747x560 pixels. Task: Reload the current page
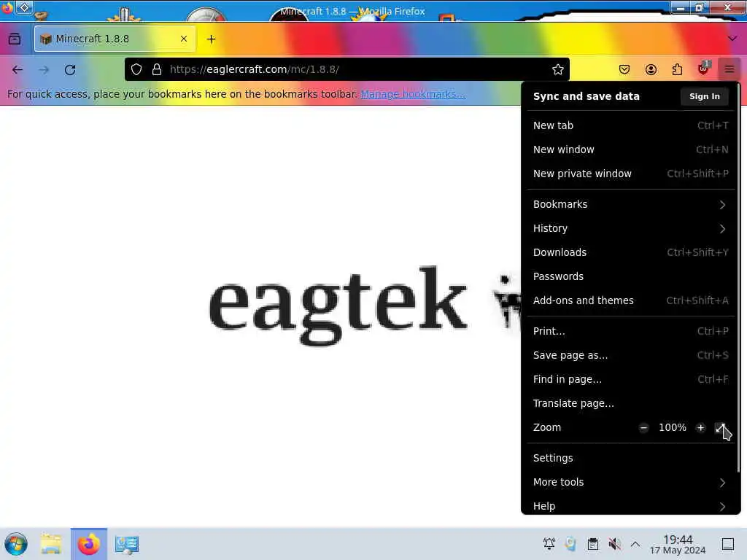click(x=70, y=69)
